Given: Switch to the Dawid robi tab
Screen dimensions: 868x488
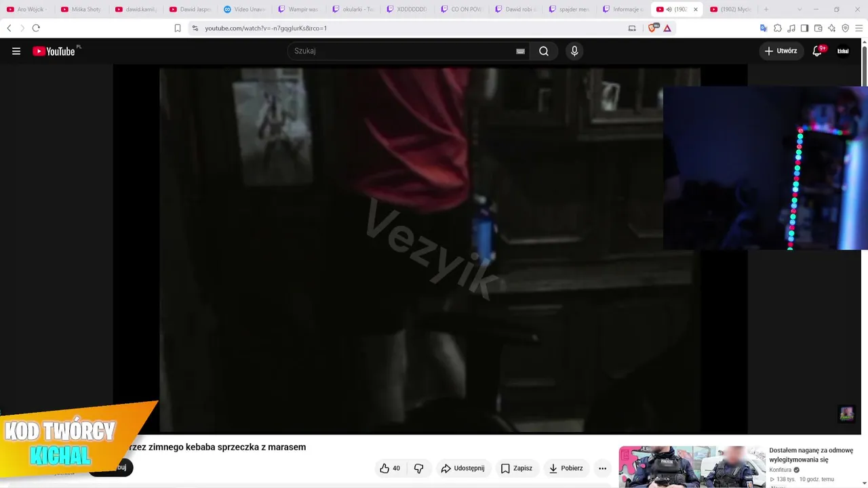Looking at the screenshot, I should (x=515, y=9).
